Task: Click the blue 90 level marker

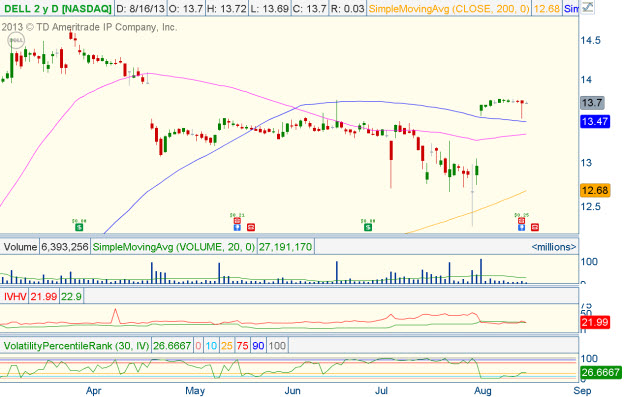Action: click(258, 346)
